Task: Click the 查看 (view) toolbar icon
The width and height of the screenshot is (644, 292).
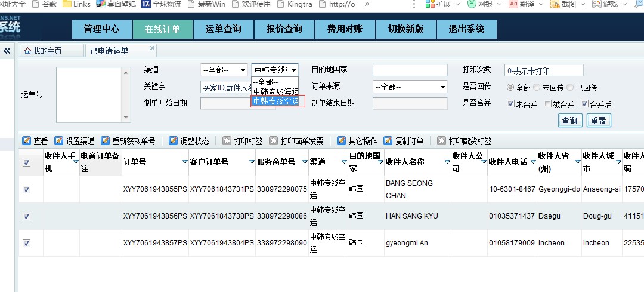Action: 26,141
